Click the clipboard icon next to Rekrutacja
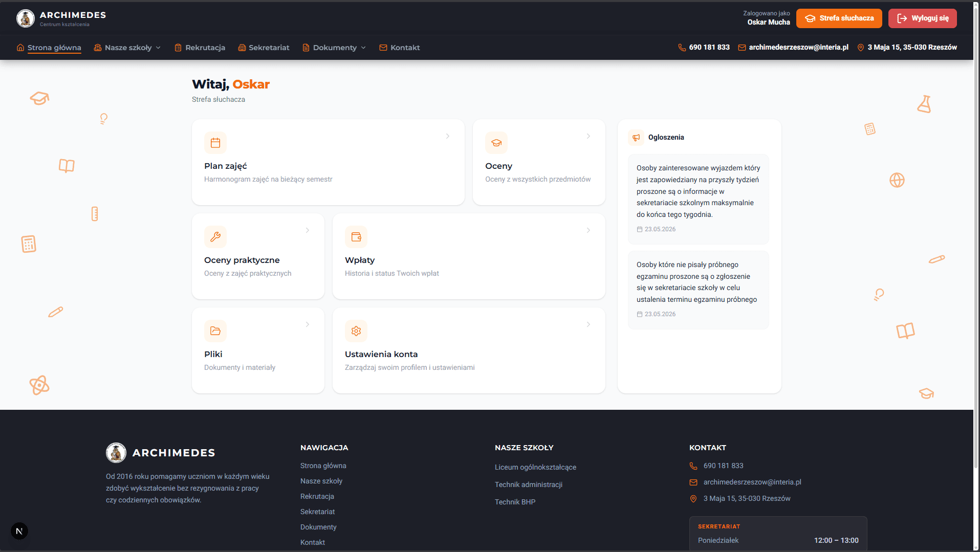The height and width of the screenshot is (552, 980). 178,48
